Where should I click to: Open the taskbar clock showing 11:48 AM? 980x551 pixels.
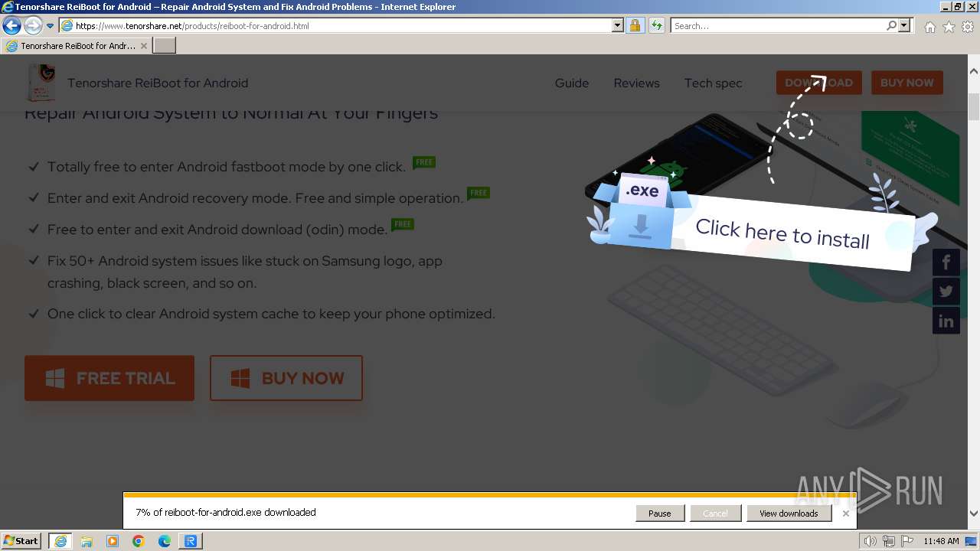point(941,541)
